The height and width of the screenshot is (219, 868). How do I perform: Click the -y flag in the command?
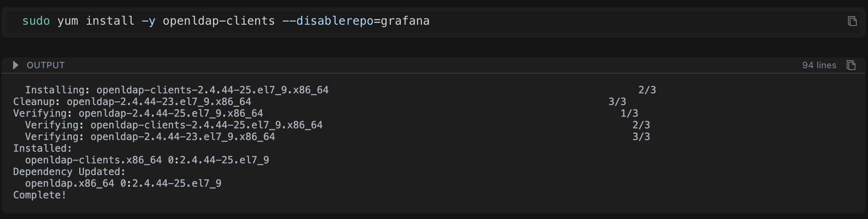click(x=148, y=21)
